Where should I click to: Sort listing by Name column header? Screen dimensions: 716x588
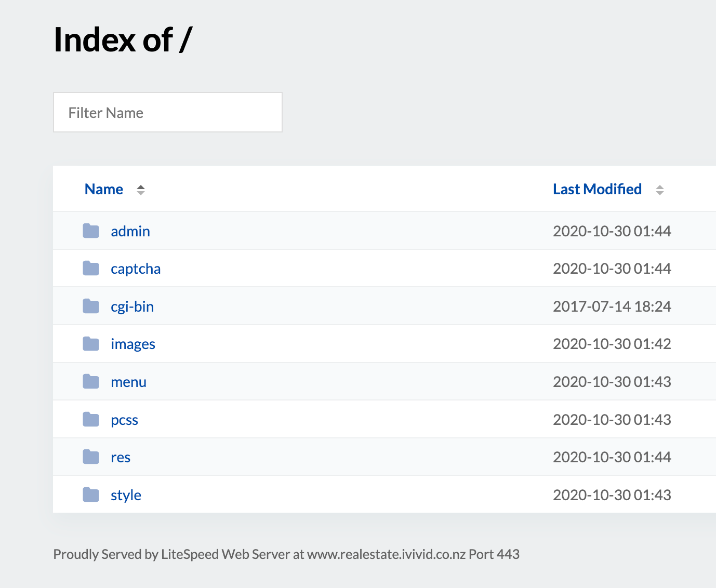click(x=104, y=190)
